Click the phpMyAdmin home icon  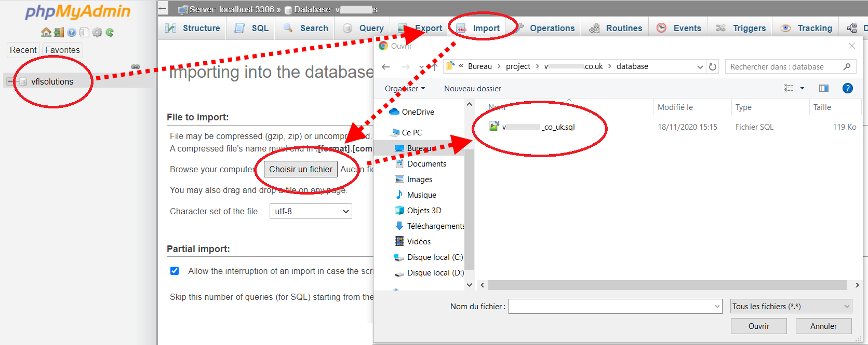tap(46, 32)
